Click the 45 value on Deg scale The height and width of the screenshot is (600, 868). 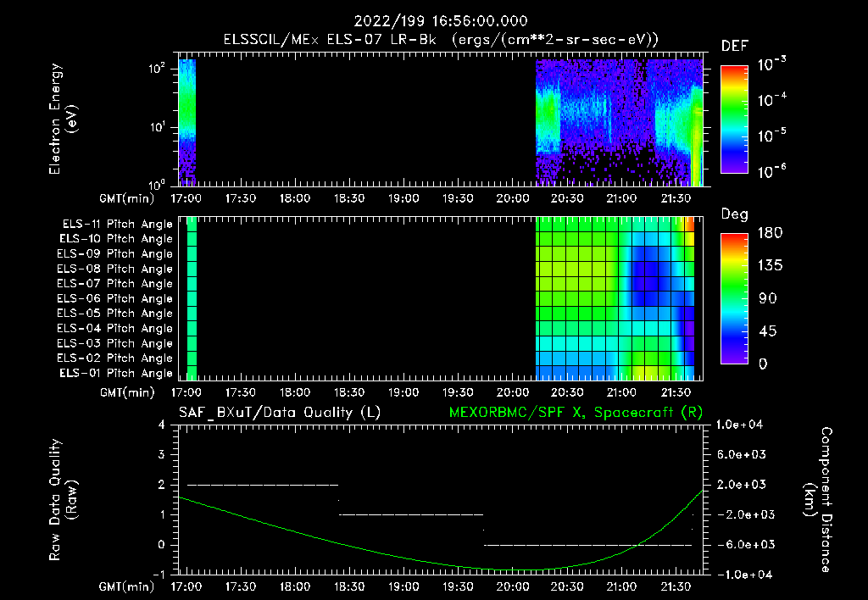[x=767, y=331]
